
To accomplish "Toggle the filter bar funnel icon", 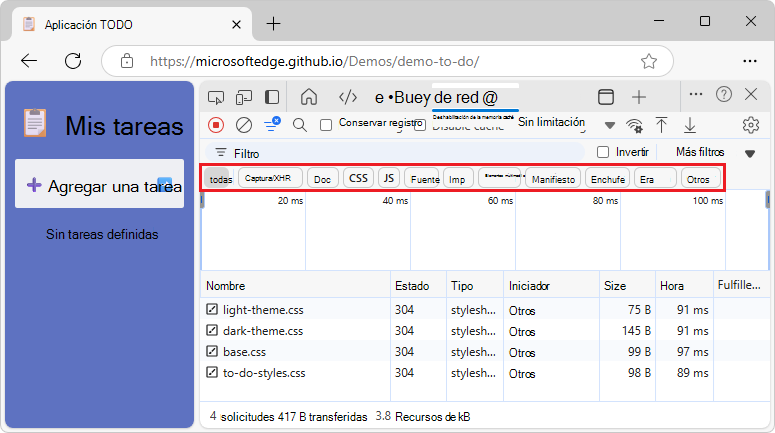I will point(272,124).
